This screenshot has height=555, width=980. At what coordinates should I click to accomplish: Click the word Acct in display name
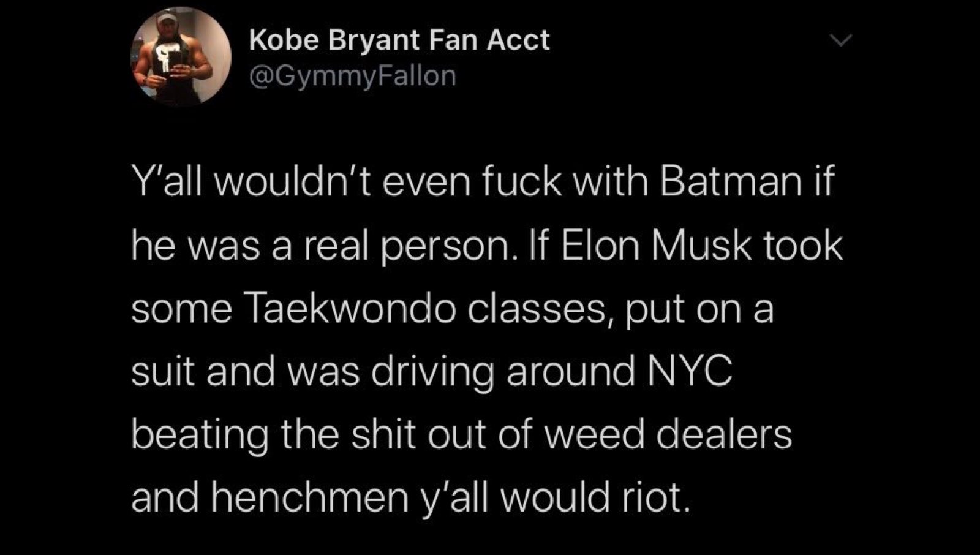click(x=519, y=40)
